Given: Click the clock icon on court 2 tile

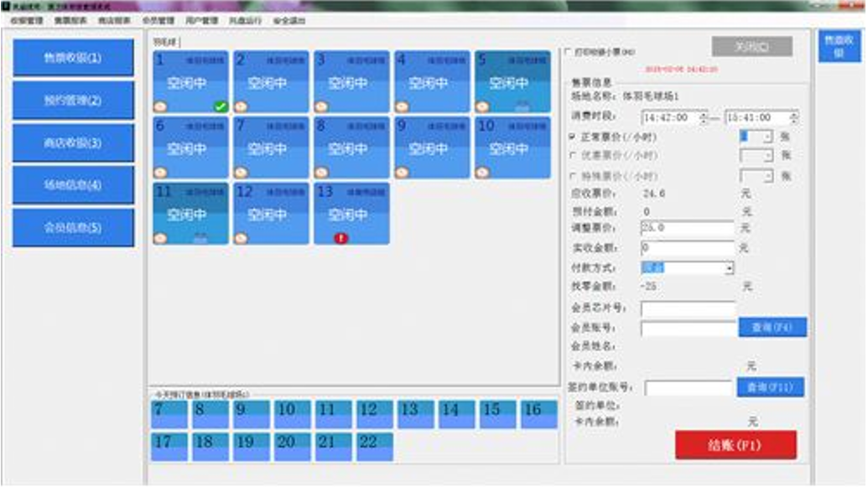Looking at the screenshot, I should point(241,106).
